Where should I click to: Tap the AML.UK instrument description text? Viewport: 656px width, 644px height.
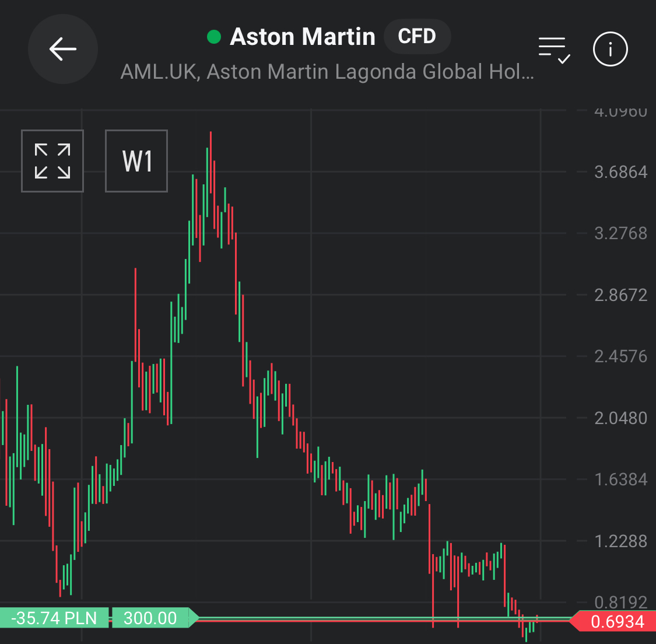click(x=327, y=72)
